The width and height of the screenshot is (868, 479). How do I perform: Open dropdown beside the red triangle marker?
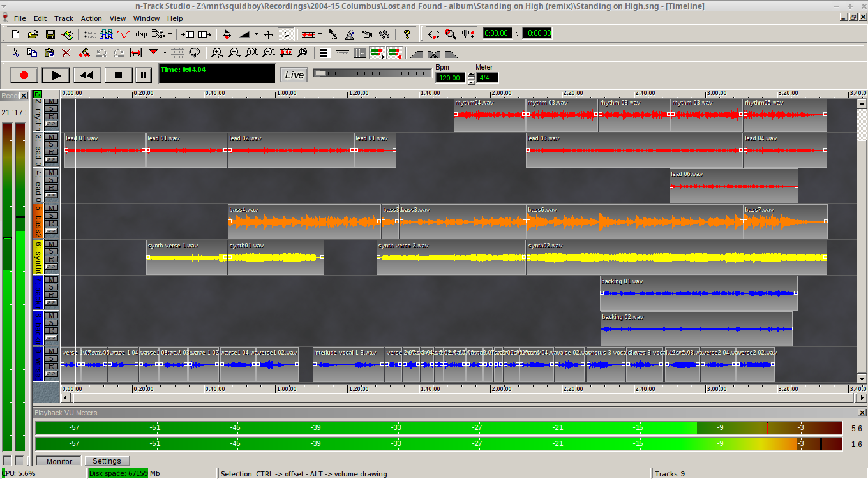pyautogui.click(x=165, y=53)
